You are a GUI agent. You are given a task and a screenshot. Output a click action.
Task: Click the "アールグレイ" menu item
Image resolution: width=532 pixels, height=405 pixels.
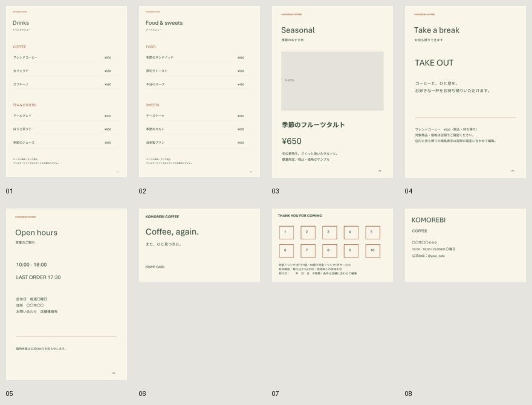[22, 115]
